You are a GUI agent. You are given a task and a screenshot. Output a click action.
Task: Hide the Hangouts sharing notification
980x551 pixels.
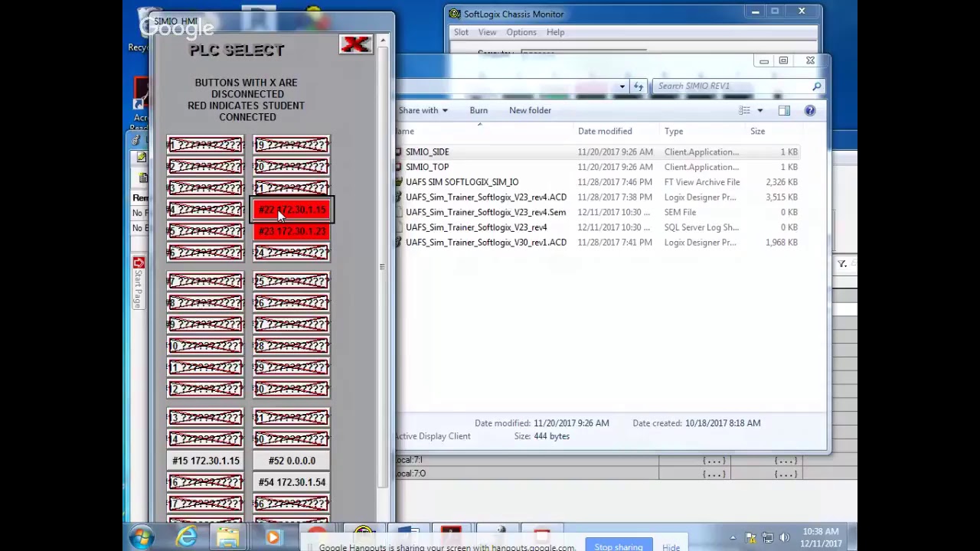pyautogui.click(x=671, y=546)
